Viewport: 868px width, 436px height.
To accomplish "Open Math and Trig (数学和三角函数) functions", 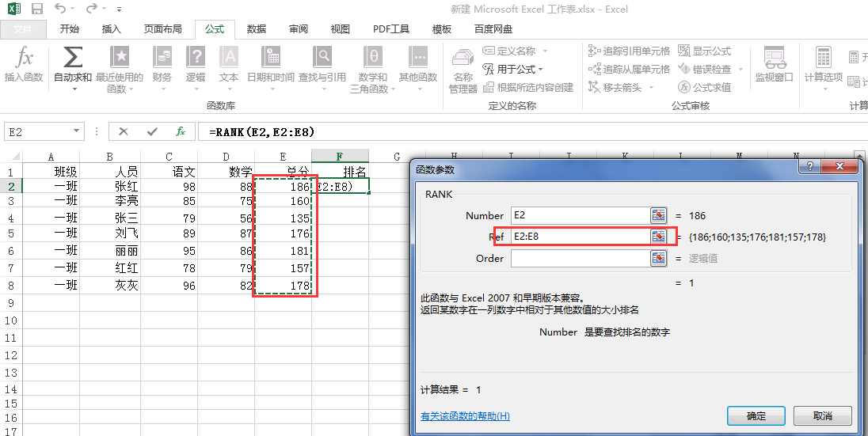I will 372,69.
